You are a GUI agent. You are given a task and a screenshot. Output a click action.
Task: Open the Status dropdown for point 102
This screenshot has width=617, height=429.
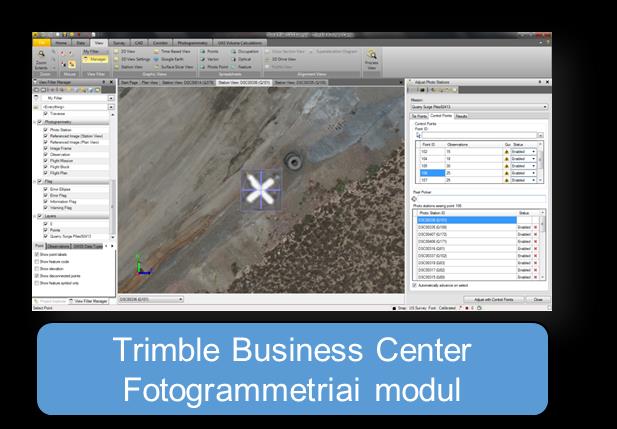(534, 152)
